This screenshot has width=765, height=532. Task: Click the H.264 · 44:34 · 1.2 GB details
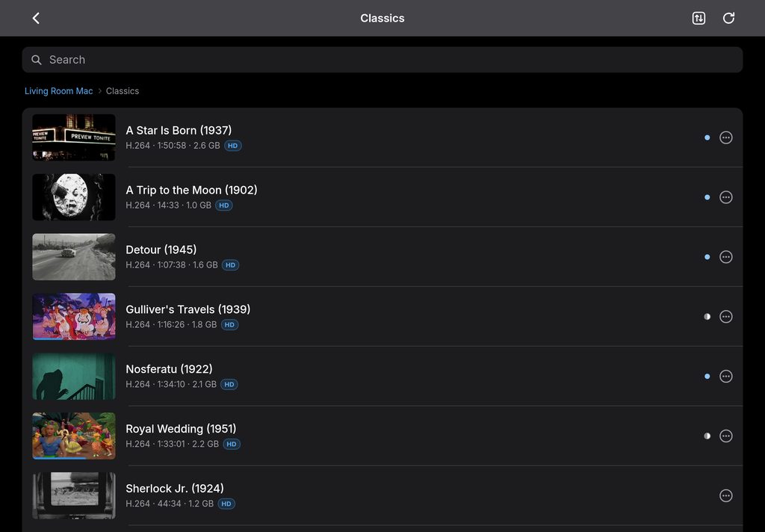click(x=170, y=504)
